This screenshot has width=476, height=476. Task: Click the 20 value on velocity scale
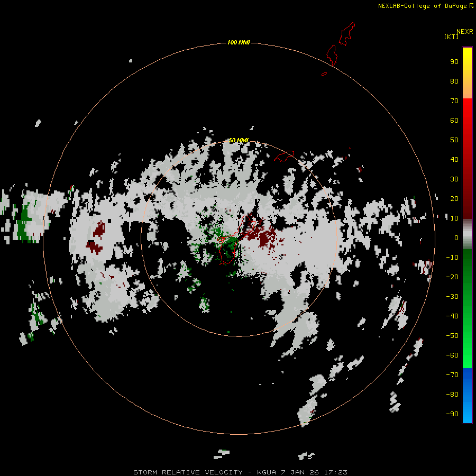click(x=454, y=198)
